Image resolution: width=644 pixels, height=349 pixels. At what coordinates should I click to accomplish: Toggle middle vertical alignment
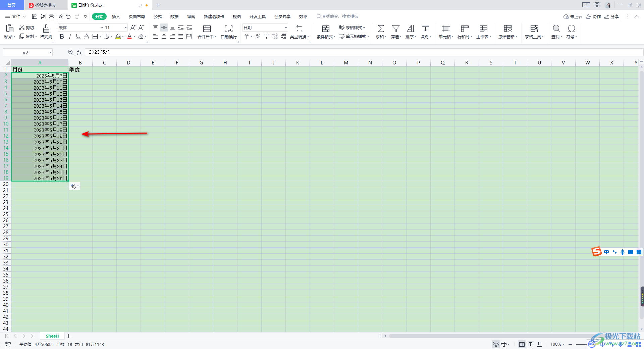[x=164, y=28]
